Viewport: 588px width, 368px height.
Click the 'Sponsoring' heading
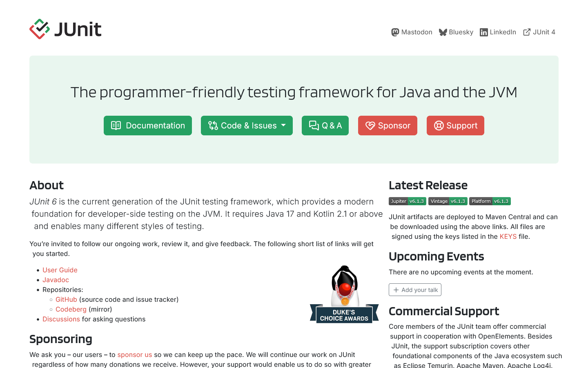(61, 339)
